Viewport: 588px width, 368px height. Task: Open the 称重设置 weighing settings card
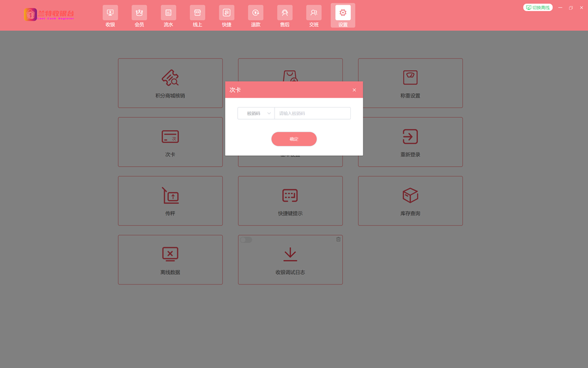click(410, 83)
